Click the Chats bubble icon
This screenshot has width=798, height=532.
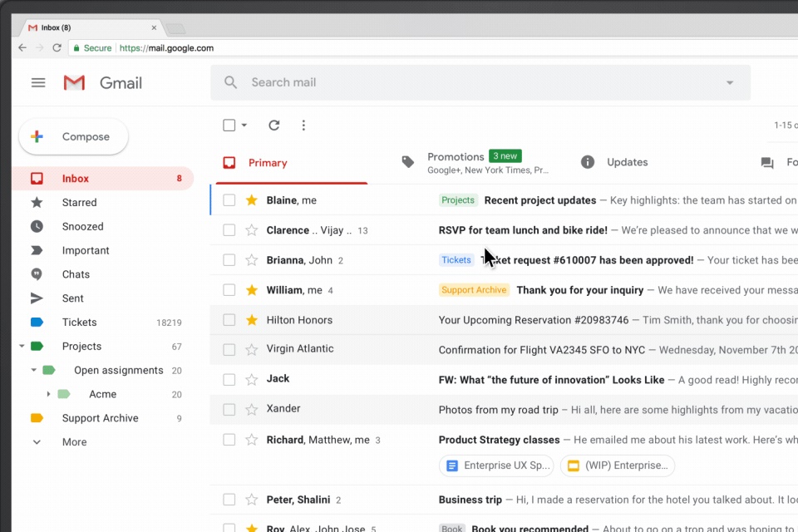coord(37,273)
